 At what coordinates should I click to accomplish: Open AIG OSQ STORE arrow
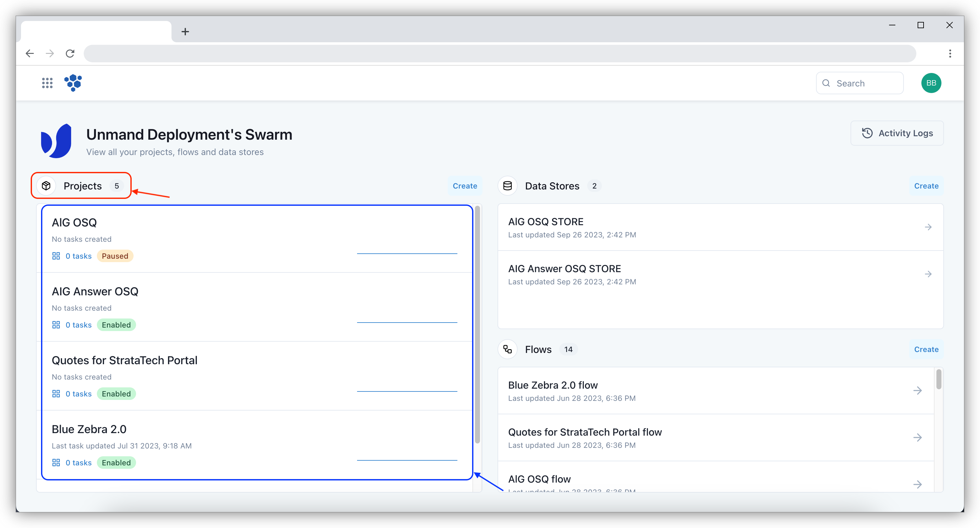pyautogui.click(x=928, y=227)
